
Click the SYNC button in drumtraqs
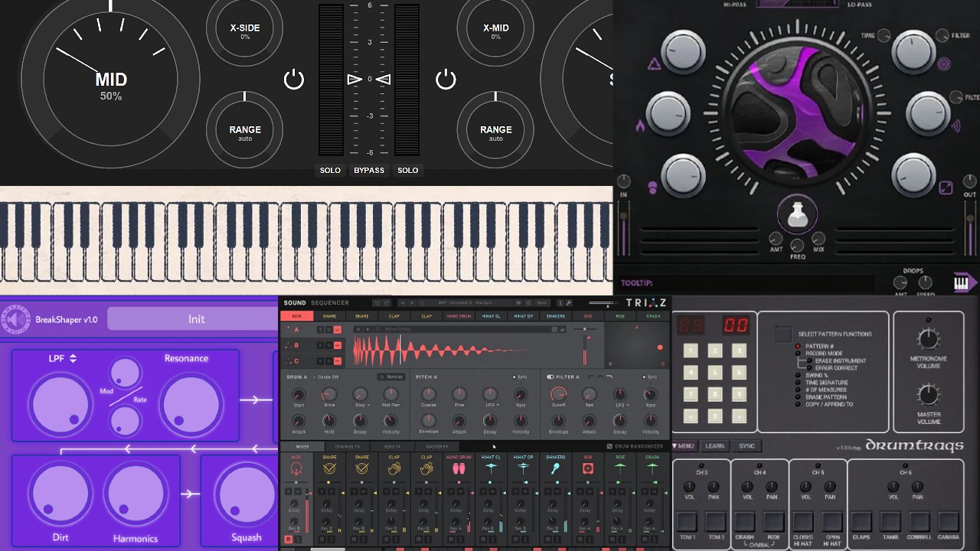coord(747,446)
